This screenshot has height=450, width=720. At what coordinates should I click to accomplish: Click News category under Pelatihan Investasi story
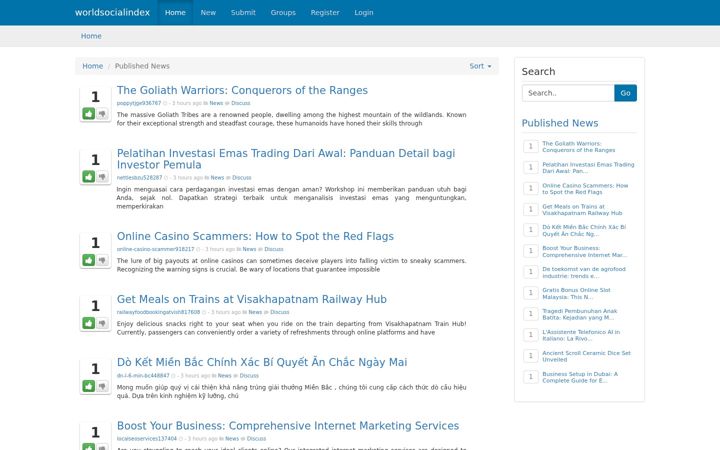click(x=217, y=178)
